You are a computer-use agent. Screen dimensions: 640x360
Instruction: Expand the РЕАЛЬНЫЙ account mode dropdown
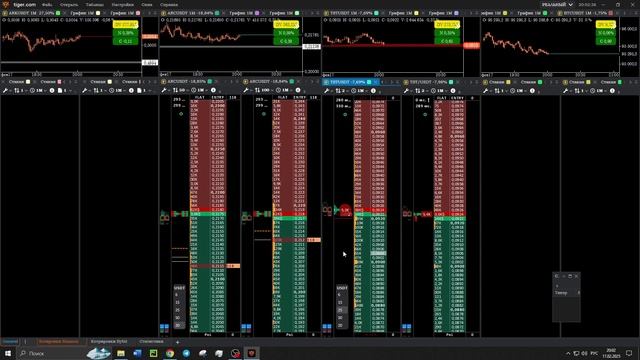coord(557,5)
